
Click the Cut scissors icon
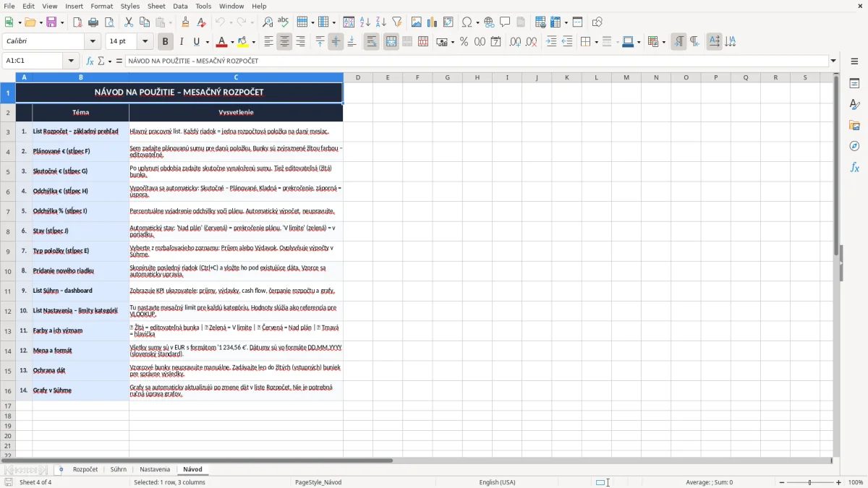pos(129,22)
